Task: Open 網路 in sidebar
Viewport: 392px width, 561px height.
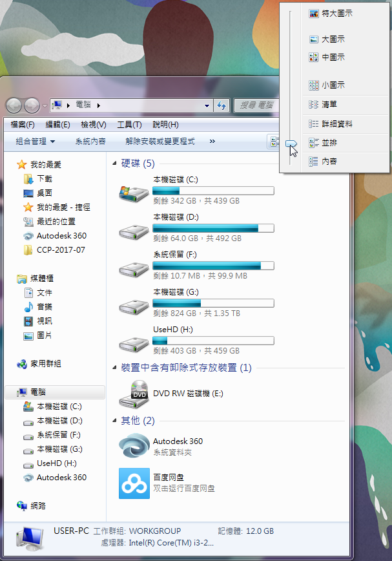Action: click(x=32, y=506)
